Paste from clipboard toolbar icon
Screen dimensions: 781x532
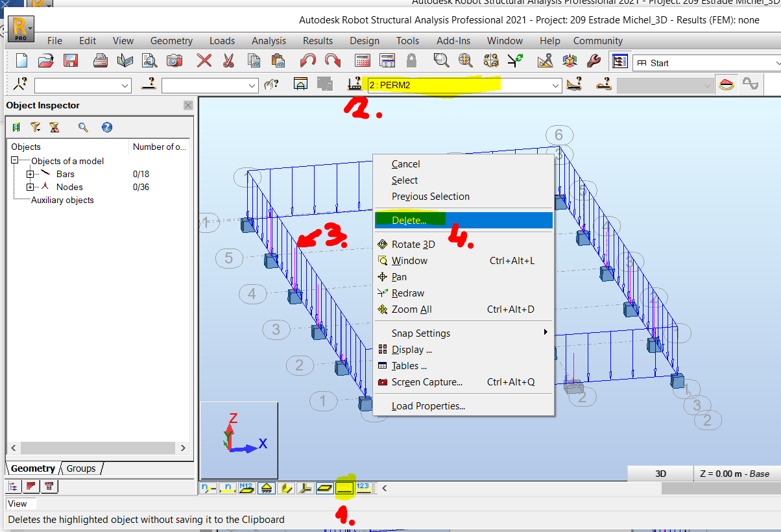point(278,61)
